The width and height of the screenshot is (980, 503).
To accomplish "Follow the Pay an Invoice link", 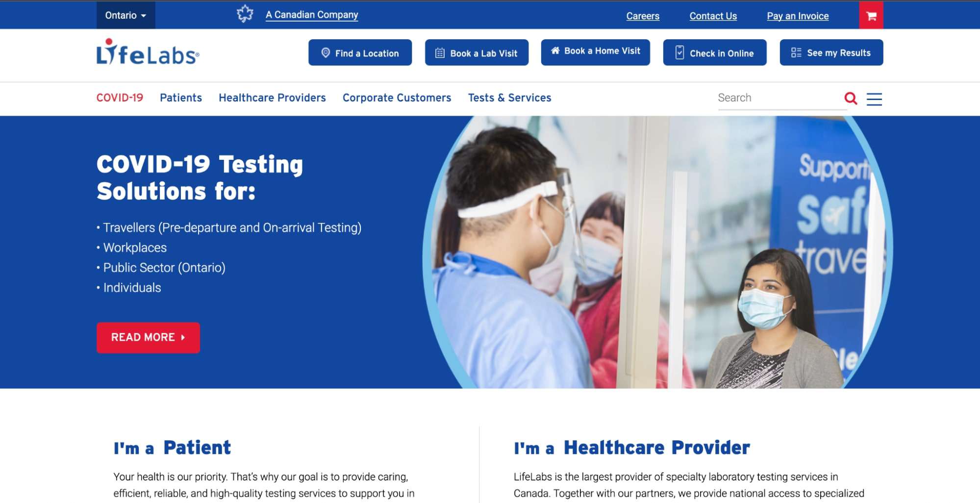I will point(798,16).
